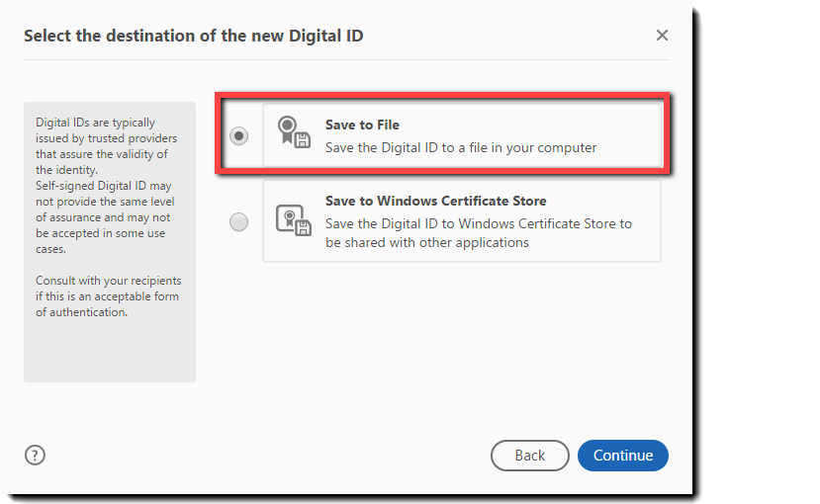Image resolution: width=820 pixels, height=504 pixels.
Task: Close the Digital ID destination dialog
Action: pos(662,36)
